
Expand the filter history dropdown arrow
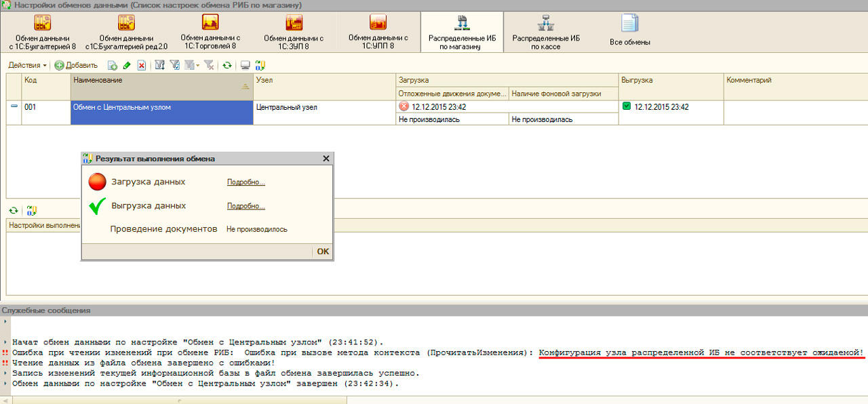(x=197, y=66)
